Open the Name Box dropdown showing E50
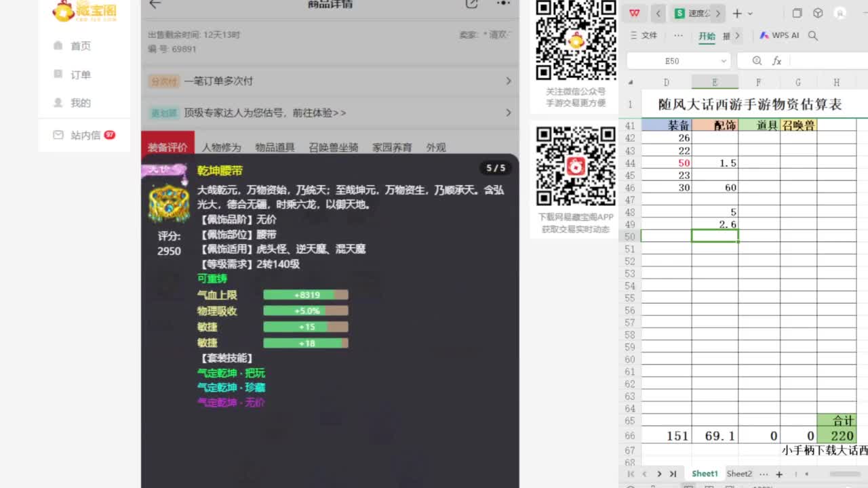The image size is (868, 488). click(724, 60)
